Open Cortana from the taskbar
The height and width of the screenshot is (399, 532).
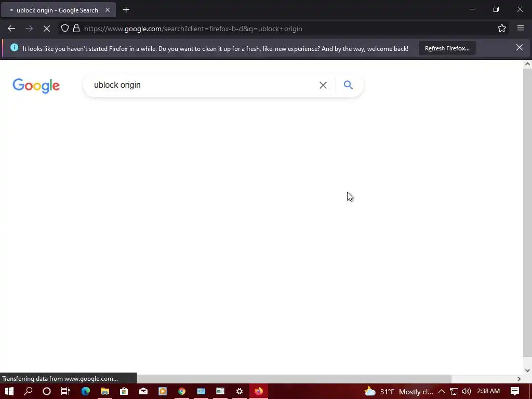47,391
